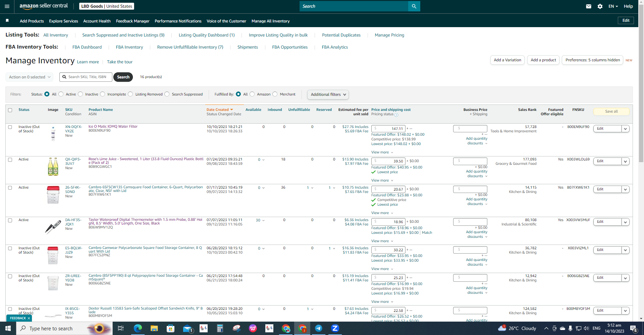This screenshot has height=335, width=644.
Task: Click the pricing status info icon
Action: [x=396, y=115]
